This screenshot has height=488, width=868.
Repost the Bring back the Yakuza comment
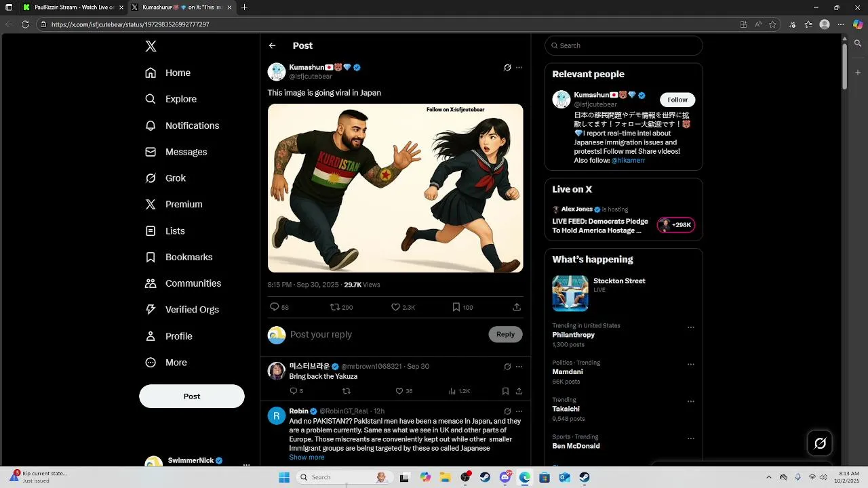point(347,391)
